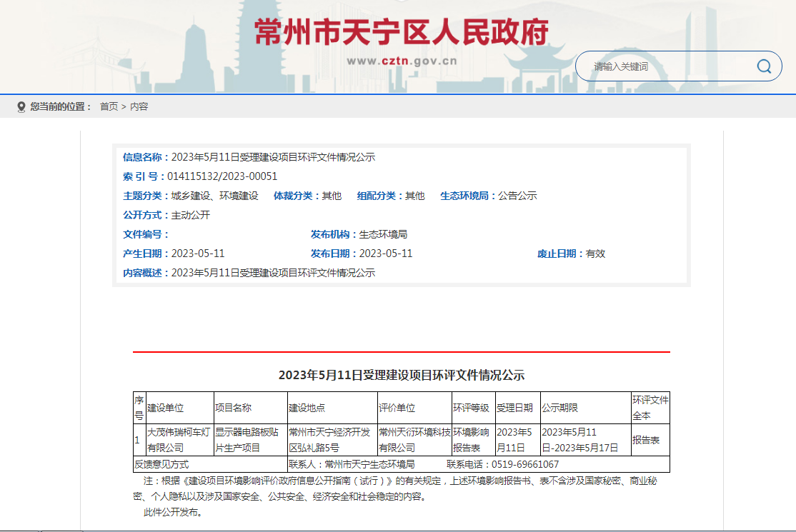Screen dimensions: 796x532
Task: Click 环境影响报告表 in the 环评等级 column
Action: coord(471,440)
